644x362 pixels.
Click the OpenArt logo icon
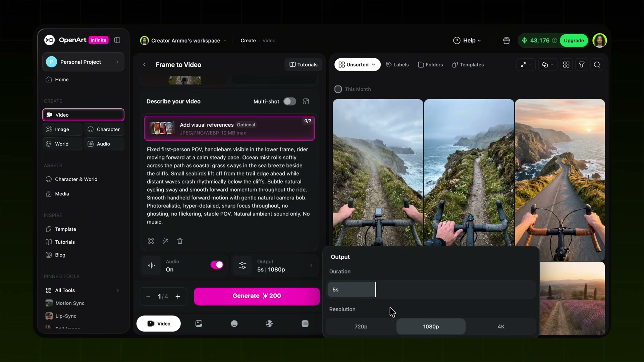(x=49, y=40)
